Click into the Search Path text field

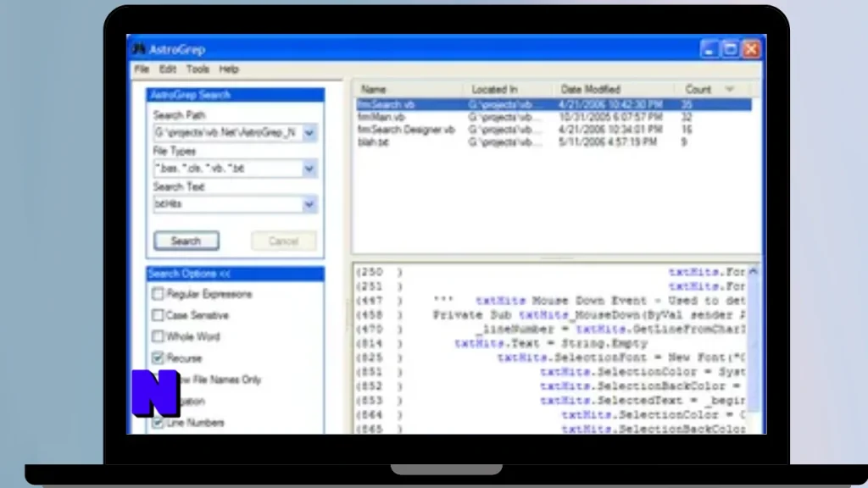click(227, 133)
